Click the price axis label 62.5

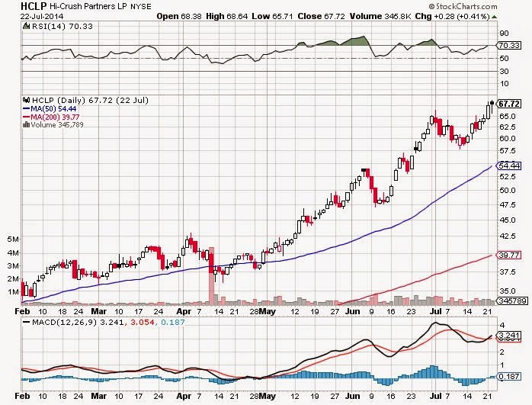pyautogui.click(x=508, y=127)
